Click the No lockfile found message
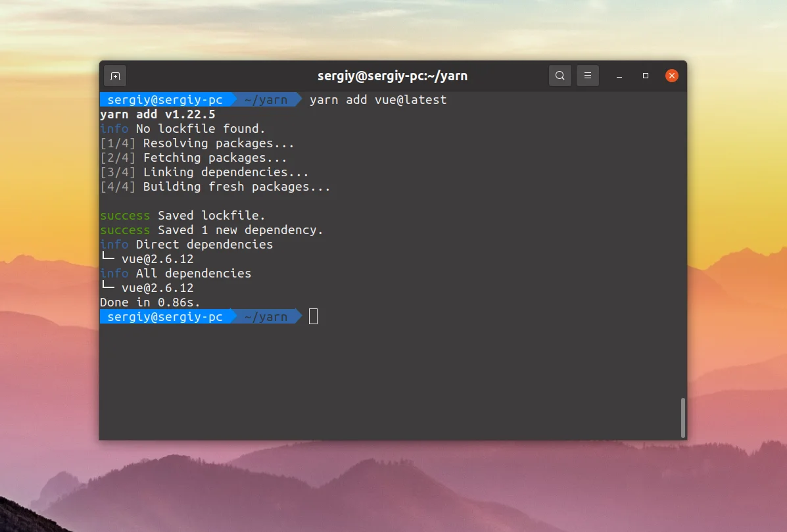 183,129
